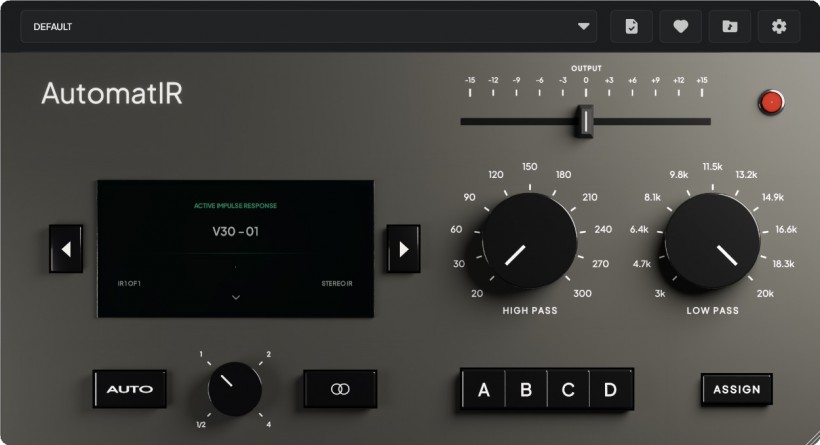This screenshot has width=820, height=445.
Task: Toggle the stereo link circles button
Action: (340, 389)
